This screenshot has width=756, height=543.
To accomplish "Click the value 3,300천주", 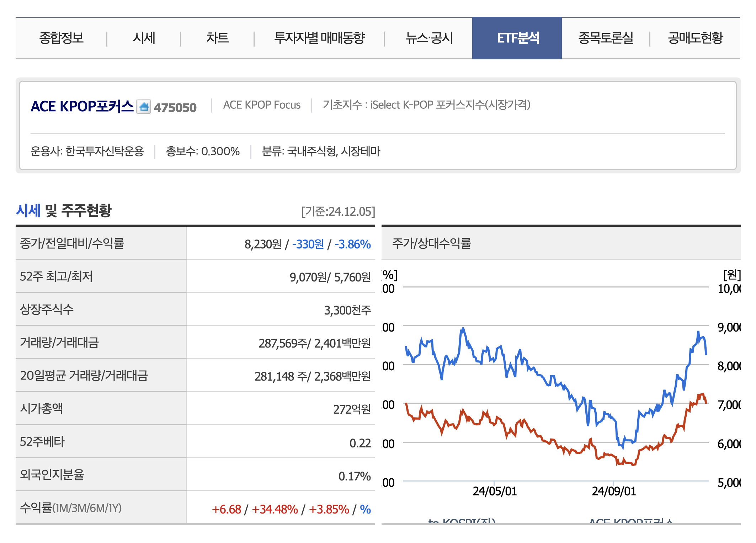I will [x=347, y=310].
